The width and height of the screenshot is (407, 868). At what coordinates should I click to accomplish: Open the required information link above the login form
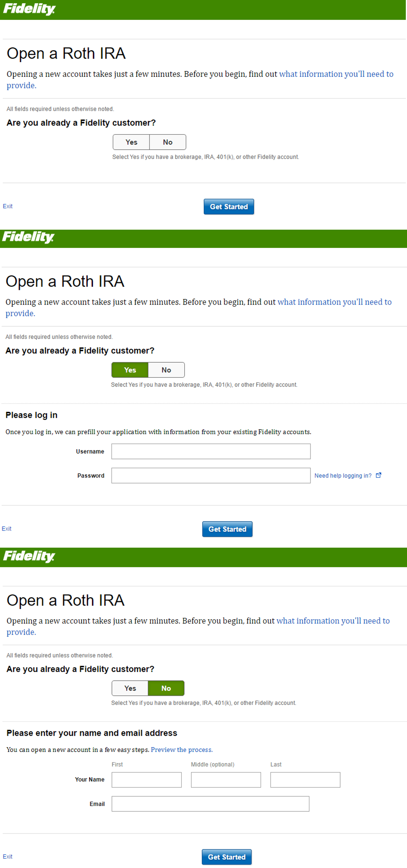pyautogui.click(x=334, y=302)
